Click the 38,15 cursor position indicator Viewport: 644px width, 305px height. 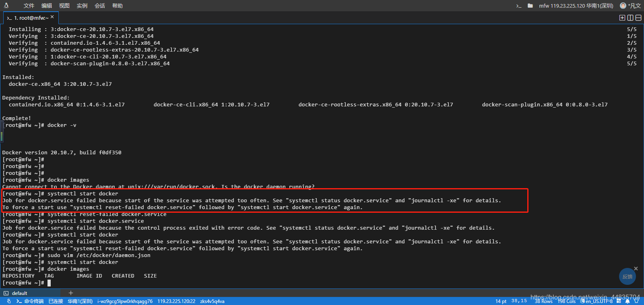519,301
